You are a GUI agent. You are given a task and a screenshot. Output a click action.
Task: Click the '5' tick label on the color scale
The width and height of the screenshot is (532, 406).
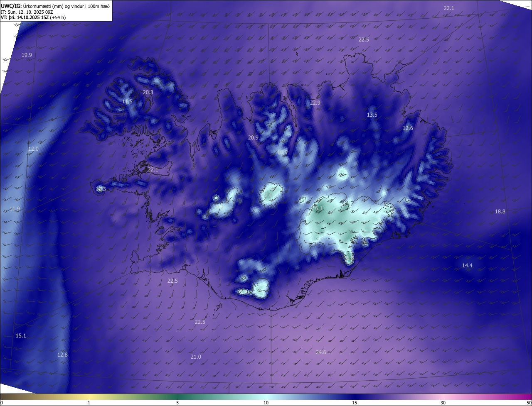(x=177, y=403)
